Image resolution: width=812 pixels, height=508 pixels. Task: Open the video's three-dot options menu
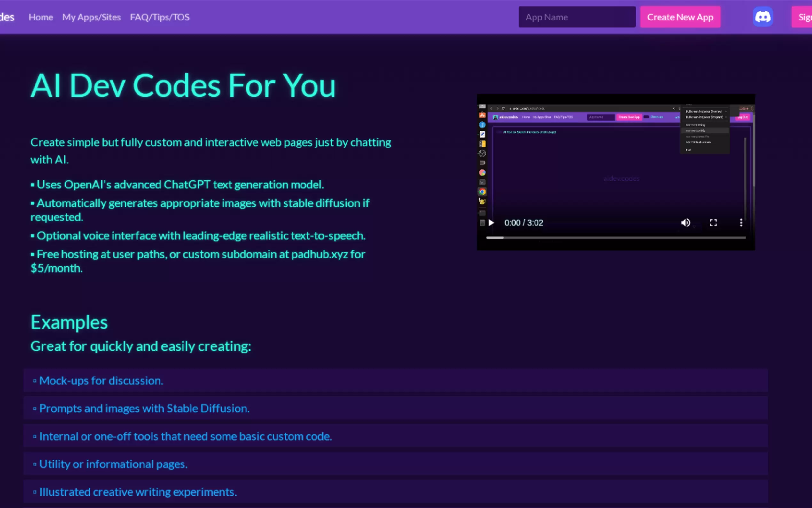741,223
